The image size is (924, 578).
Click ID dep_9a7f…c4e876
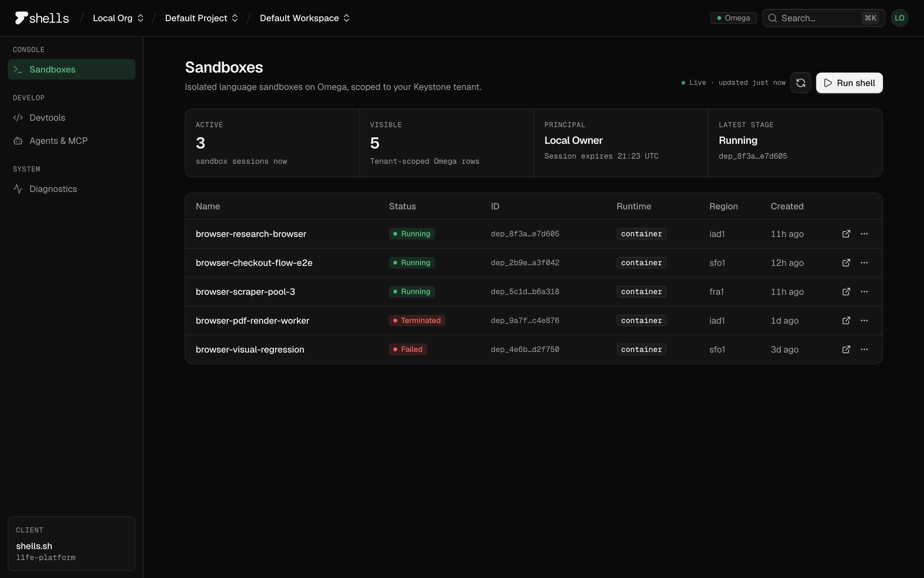pyautogui.click(x=525, y=320)
